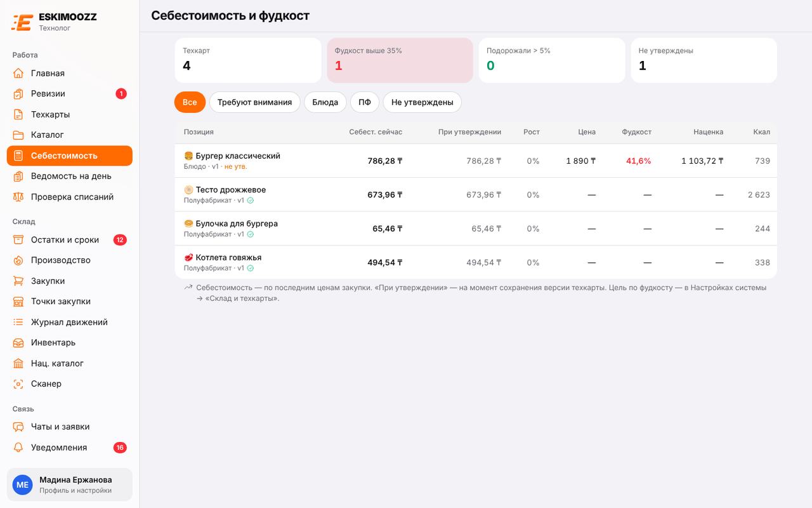This screenshot has width=812, height=508.
Task: Click the Фудкост column header
Action: pos(636,132)
